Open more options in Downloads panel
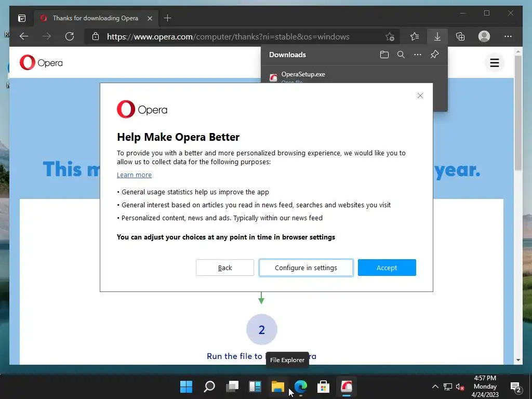The width and height of the screenshot is (532, 399). click(x=418, y=55)
